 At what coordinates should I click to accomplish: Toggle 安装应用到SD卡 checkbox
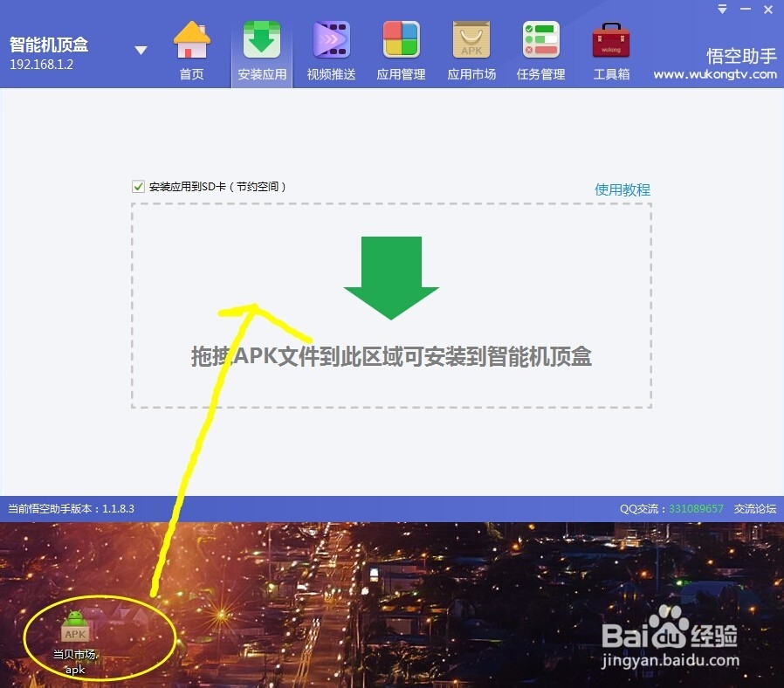pos(138,187)
